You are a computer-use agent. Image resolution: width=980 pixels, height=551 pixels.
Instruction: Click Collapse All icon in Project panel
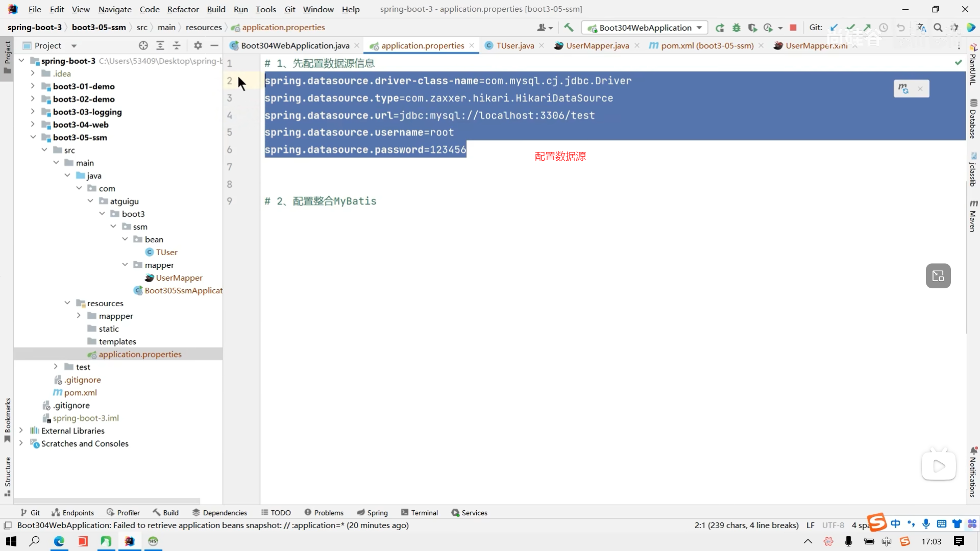pos(177,45)
